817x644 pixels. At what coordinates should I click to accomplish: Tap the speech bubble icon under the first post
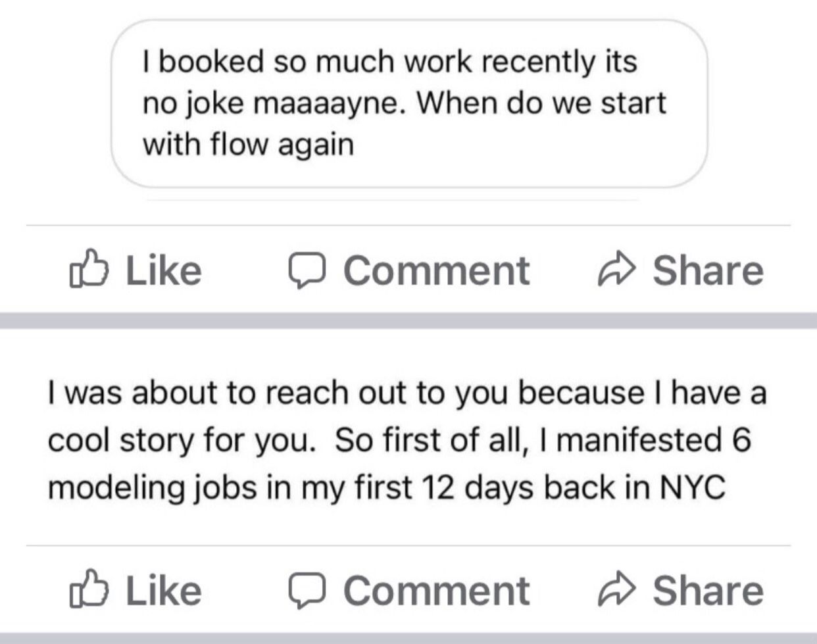coord(307,270)
